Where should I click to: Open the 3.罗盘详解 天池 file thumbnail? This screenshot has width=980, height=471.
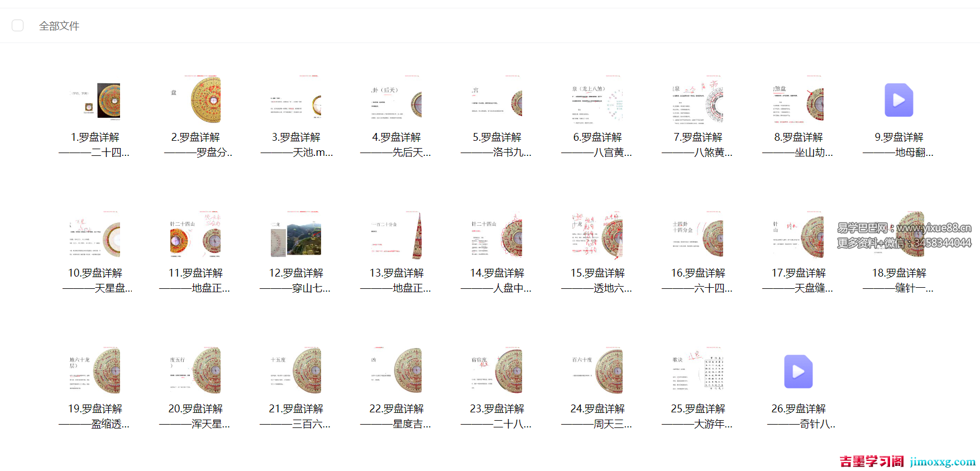(x=296, y=100)
